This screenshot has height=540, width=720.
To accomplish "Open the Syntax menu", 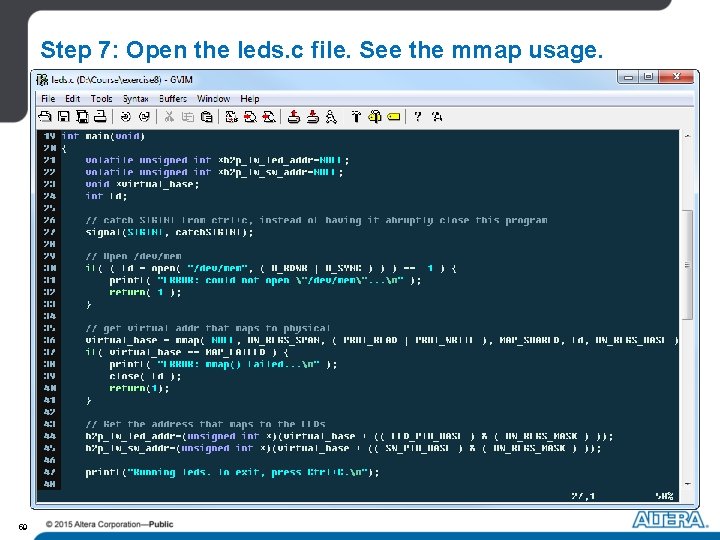I will [135, 99].
